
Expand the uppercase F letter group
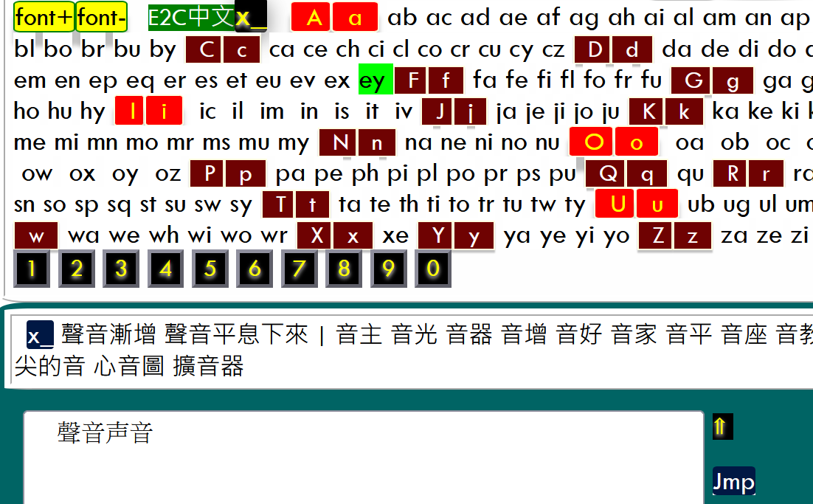click(413, 80)
